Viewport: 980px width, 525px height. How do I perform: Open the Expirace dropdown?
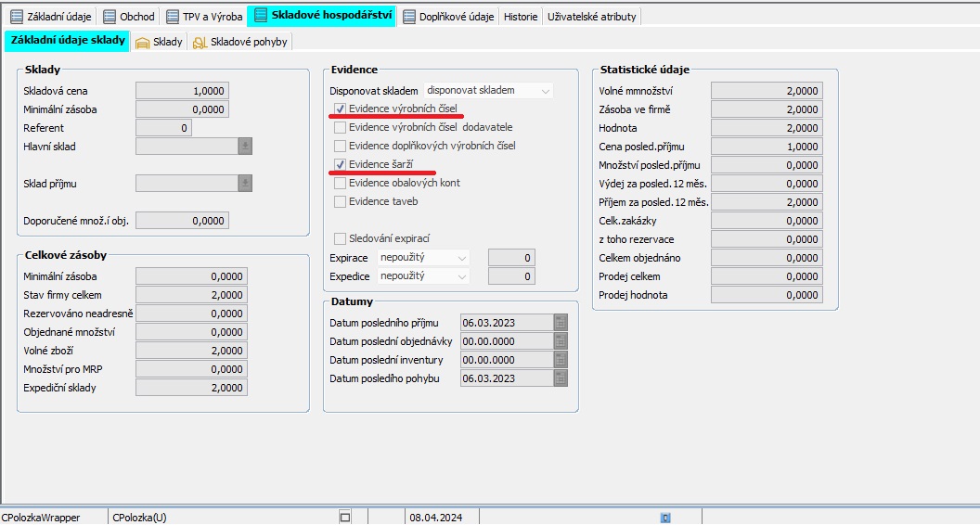click(x=462, y=258)
